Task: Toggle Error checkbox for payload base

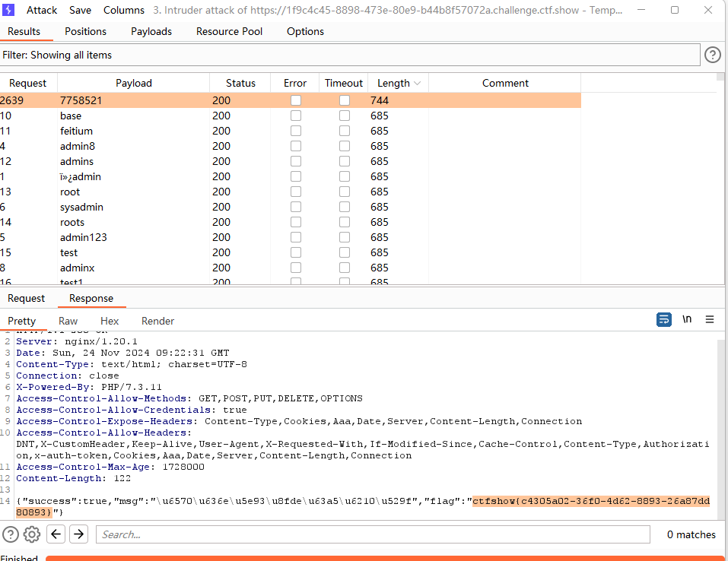Action: [296, 116]
